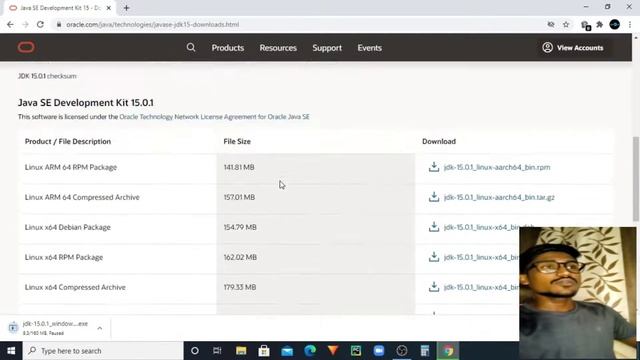Screen dimensions: 640x360
Task: Click the address bar URL field
Action: coord(302,24)
